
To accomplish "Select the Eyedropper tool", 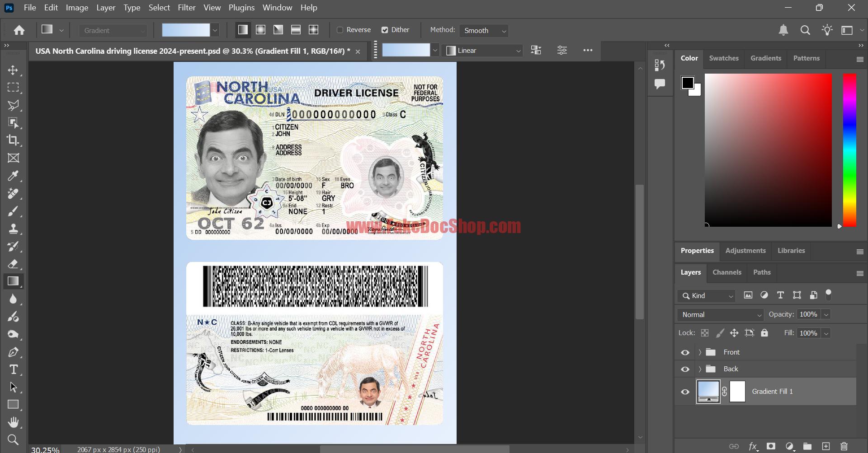I will [x=13, y=176].
